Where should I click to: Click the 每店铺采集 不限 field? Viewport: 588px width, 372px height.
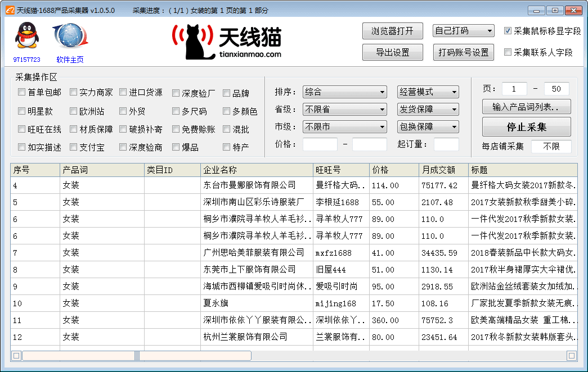[551, 147]
